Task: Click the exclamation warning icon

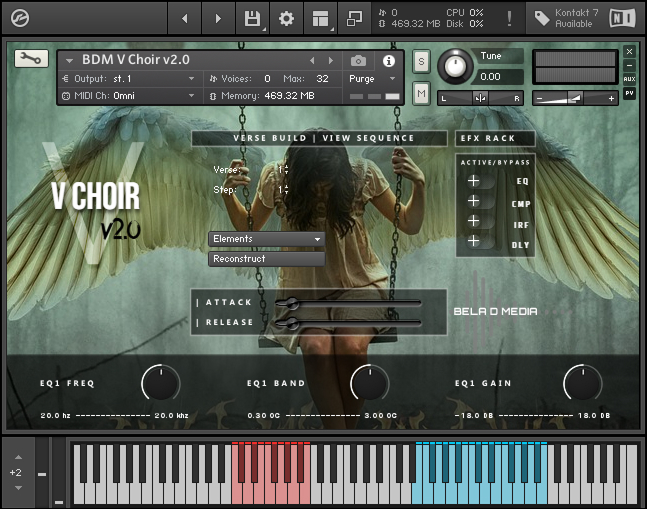Action: click(x=509, y=18)
